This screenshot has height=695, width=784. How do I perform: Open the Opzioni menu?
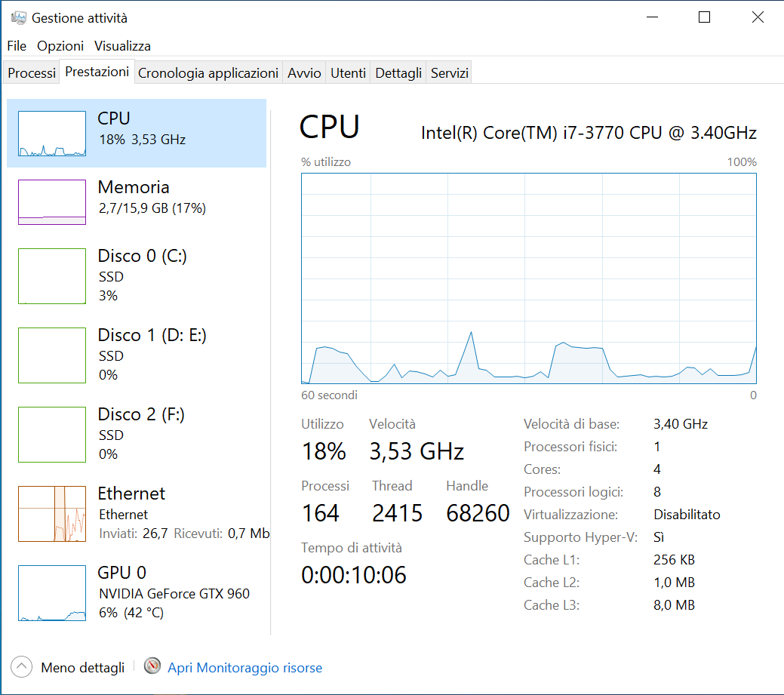point(60,46)
